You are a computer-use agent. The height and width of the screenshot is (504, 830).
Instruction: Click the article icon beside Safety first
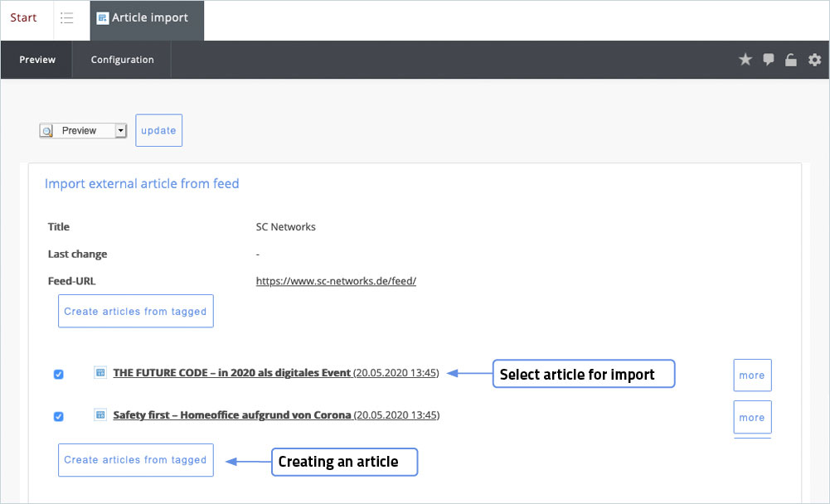point(100,414)
